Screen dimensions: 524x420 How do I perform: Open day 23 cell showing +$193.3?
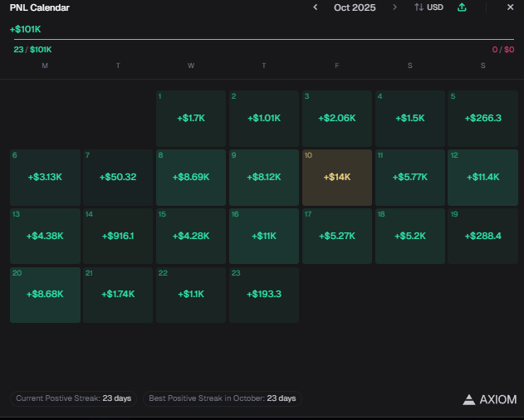coord(264,295)
